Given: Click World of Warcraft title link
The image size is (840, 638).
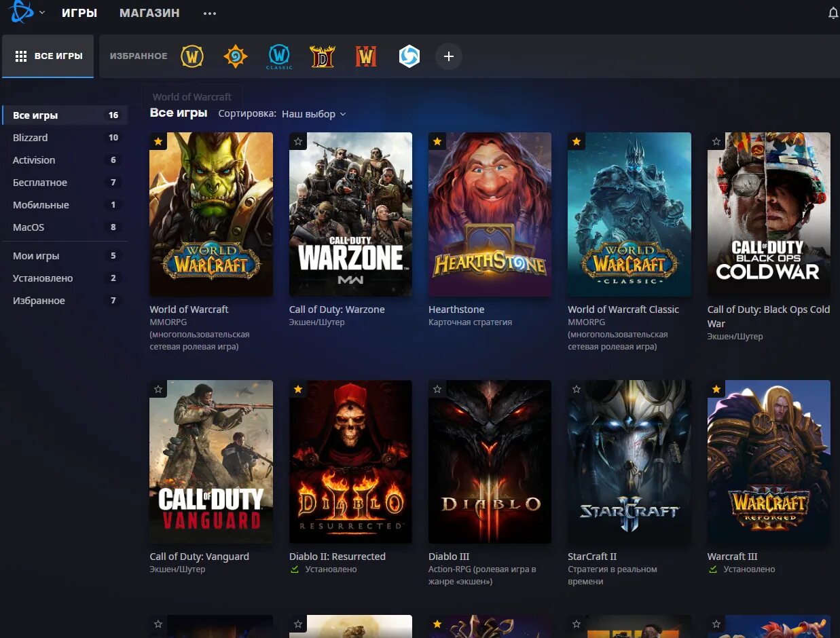Looking at the screenshot, I should 189,309.
